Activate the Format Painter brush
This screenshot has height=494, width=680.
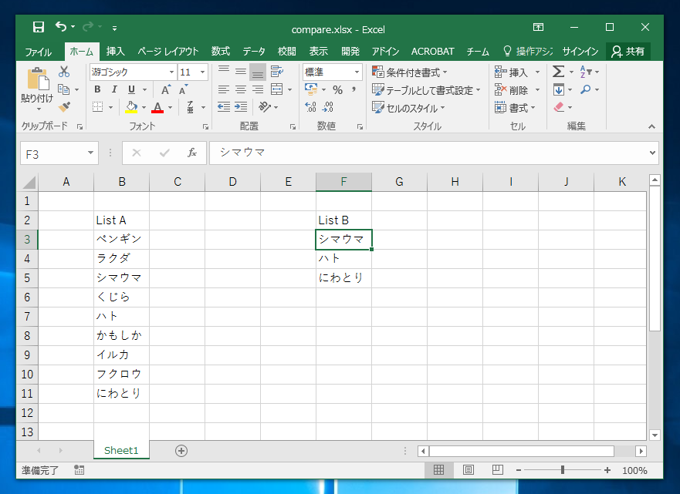pyautogui.click(x=64, y=107)
